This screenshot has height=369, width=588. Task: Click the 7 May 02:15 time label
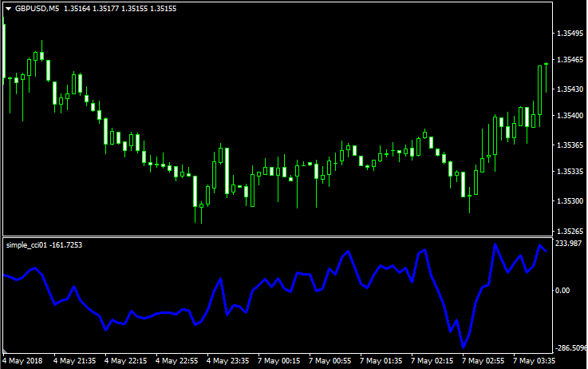tap(432, 360)
